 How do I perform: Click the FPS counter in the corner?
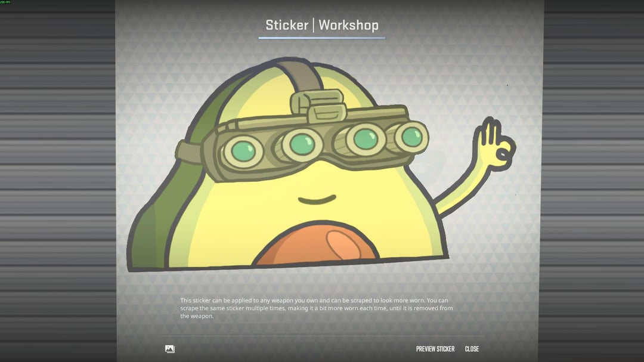pos(6,2)
